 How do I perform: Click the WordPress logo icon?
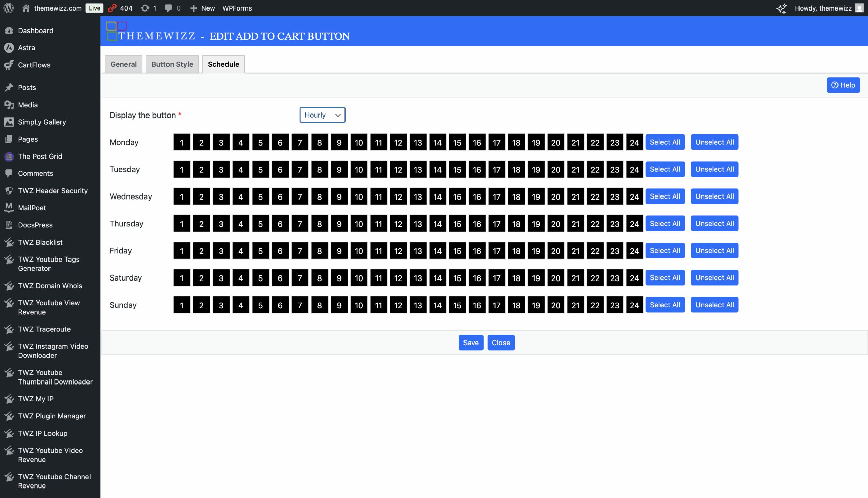[x=8, y=8]
